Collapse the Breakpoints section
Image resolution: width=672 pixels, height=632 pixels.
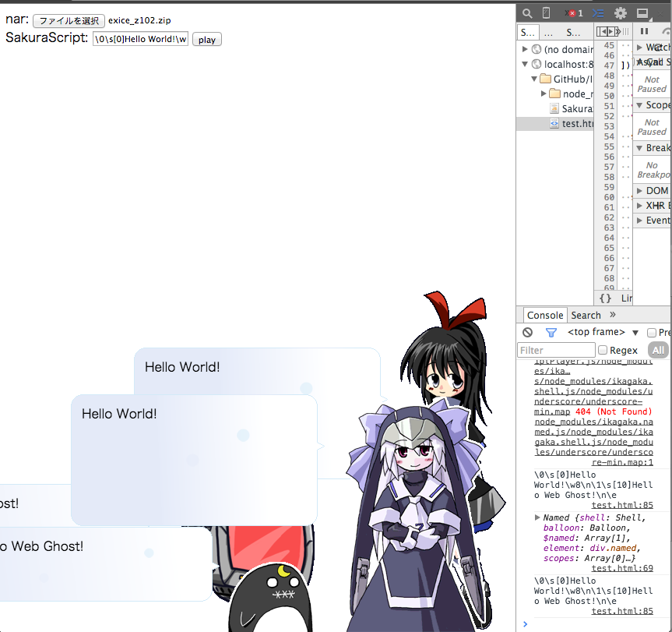point(639,148)
